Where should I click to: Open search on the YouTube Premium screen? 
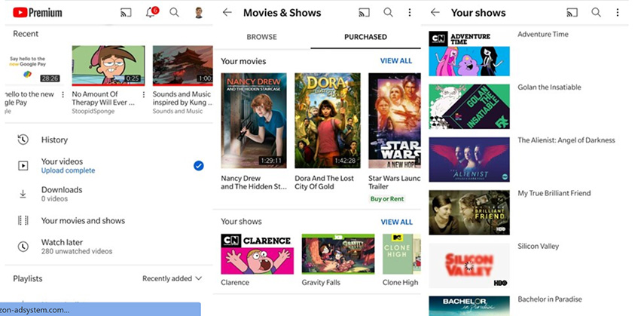[175, 12]
